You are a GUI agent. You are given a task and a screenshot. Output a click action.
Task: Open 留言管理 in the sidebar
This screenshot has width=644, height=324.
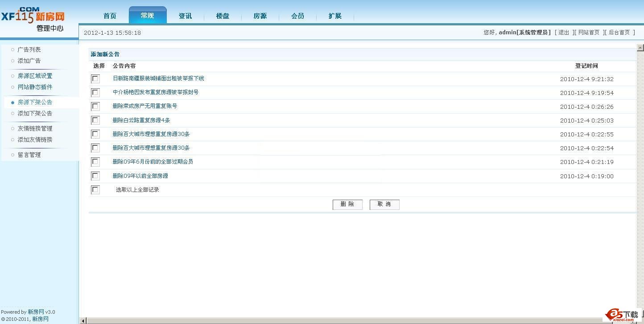coord(29,155)
